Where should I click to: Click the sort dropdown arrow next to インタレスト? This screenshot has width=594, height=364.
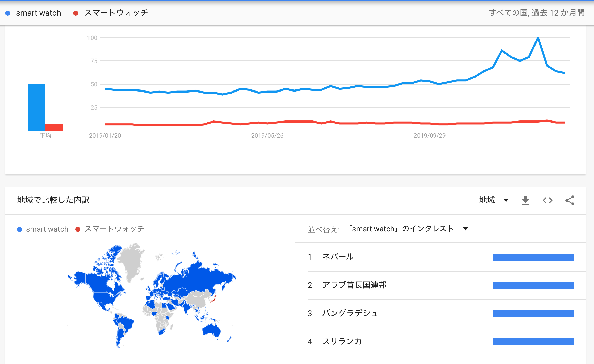coord(465,229)
